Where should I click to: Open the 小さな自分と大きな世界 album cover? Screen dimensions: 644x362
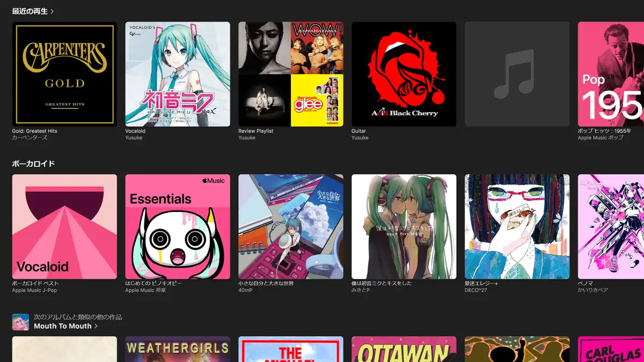pos(290,226)
